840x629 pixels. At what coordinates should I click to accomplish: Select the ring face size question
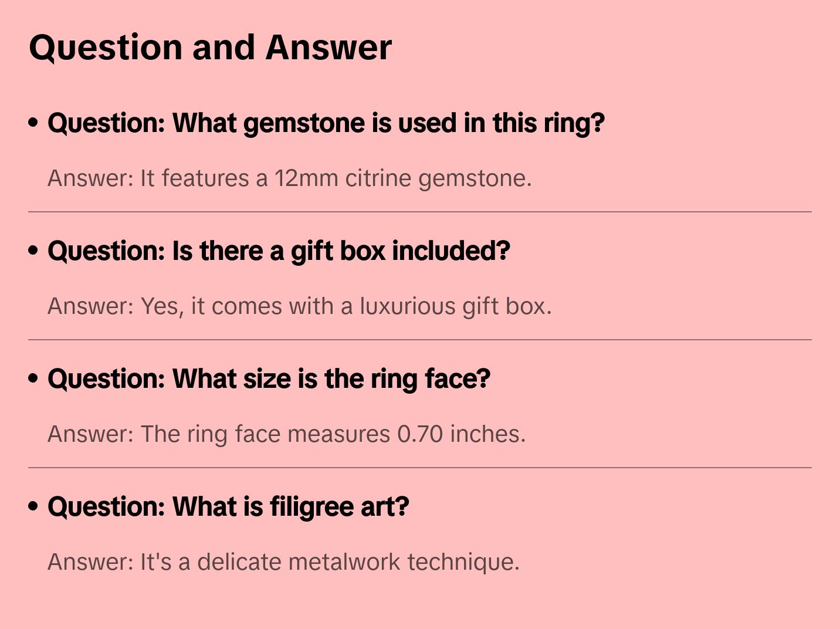point(269,379)
